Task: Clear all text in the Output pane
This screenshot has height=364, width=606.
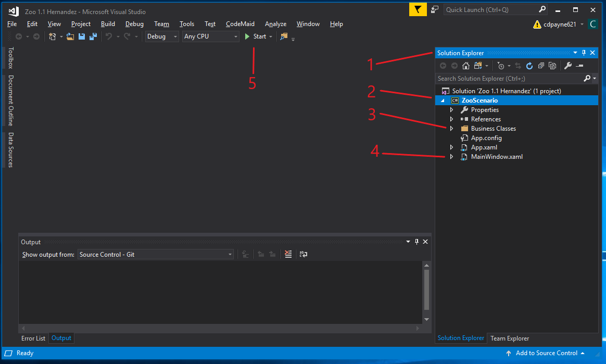Action: pyautogui.click(x=288, y=255)
